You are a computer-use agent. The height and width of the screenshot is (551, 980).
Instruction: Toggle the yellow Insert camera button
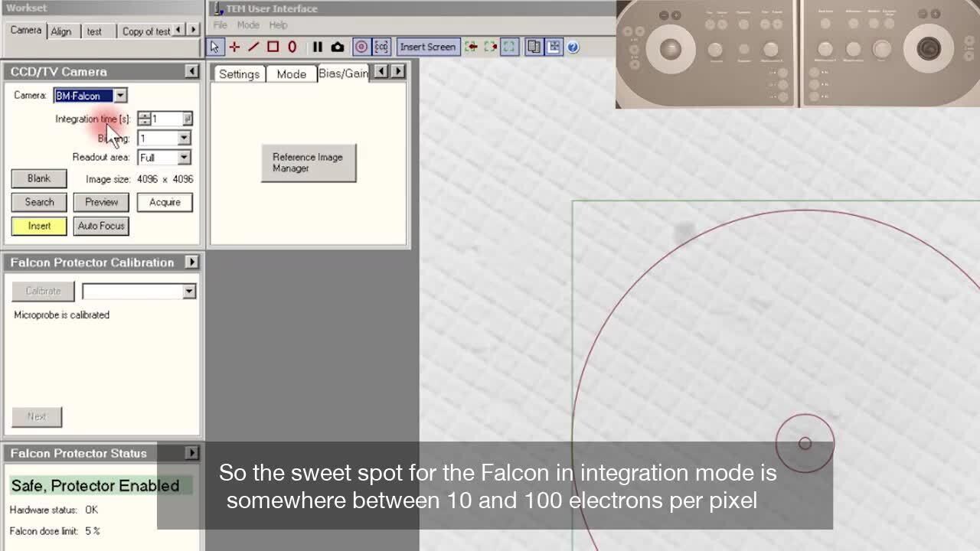pyautogui.click(x=39, y=226)
